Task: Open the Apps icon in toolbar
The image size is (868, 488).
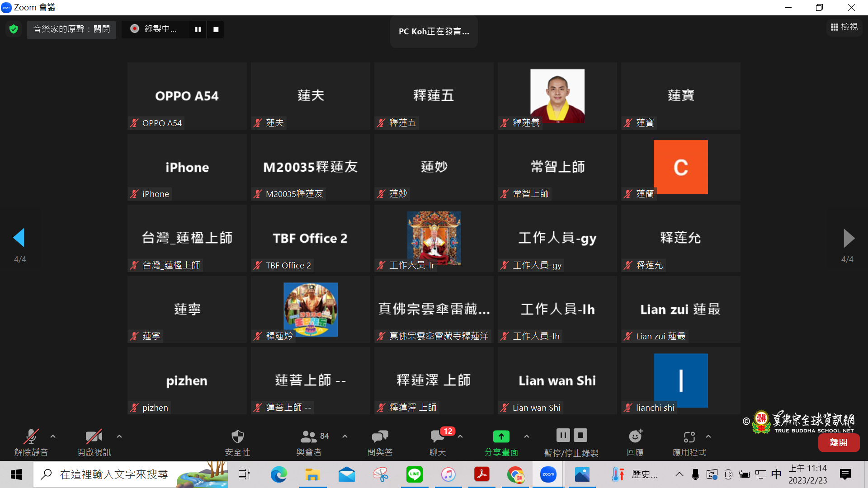Action: click(689, 436)
